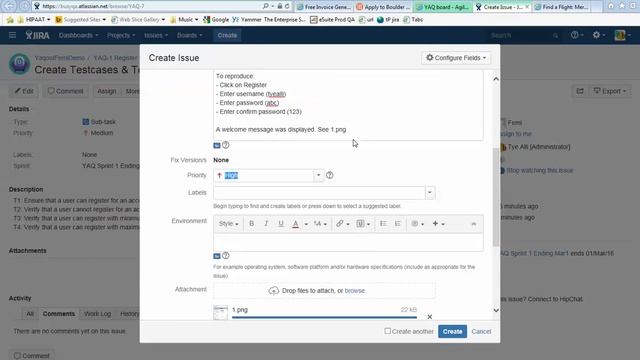Image resolution: width=640 pixels, height=360 pixels.
Task: Open Environment field formatting help icon
Action: pos(226,256)
